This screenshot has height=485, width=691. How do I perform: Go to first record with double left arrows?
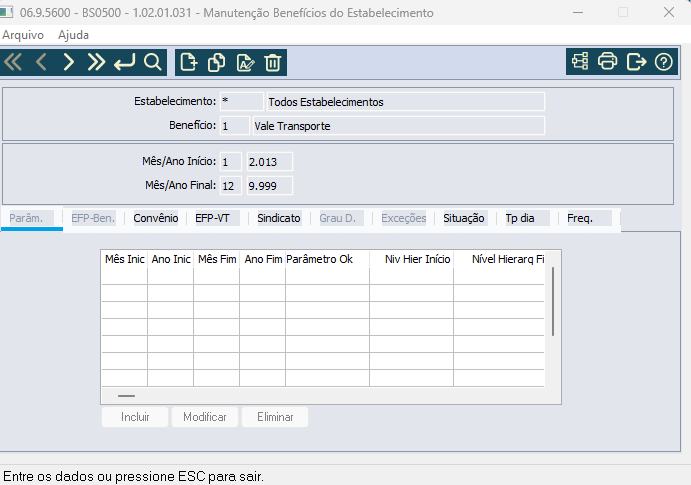[13, 62]
